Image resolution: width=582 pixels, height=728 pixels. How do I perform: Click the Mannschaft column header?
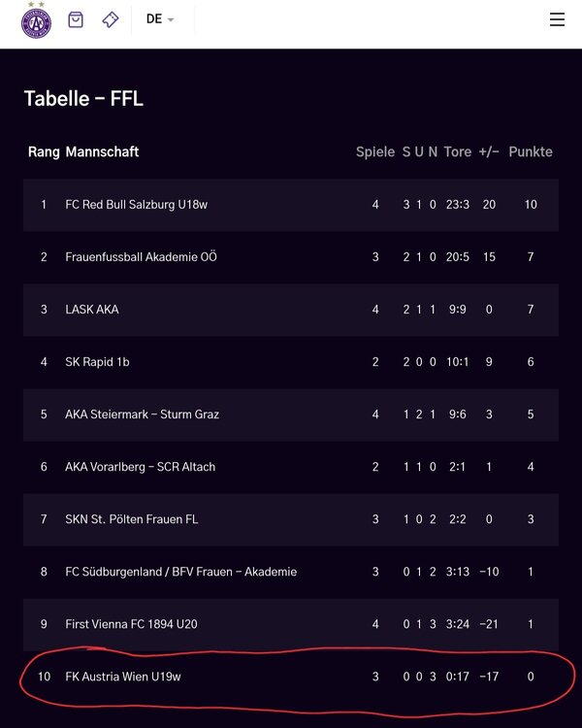[102, 151]
